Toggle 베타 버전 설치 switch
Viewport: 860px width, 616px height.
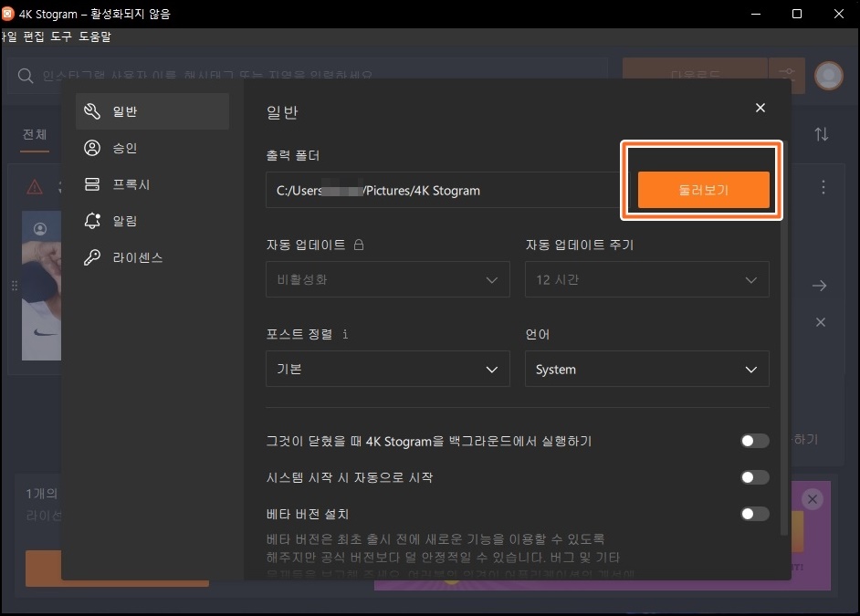click(x=755, y=514)
